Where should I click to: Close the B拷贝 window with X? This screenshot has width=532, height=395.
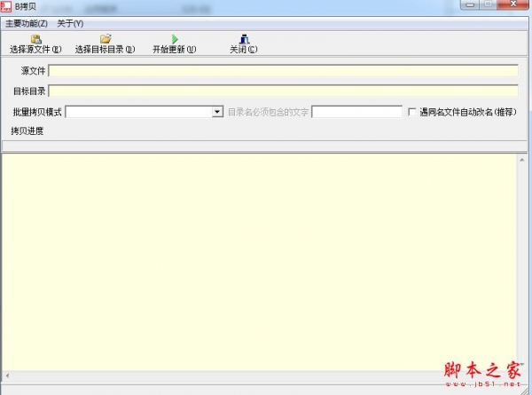coord(513,4)
